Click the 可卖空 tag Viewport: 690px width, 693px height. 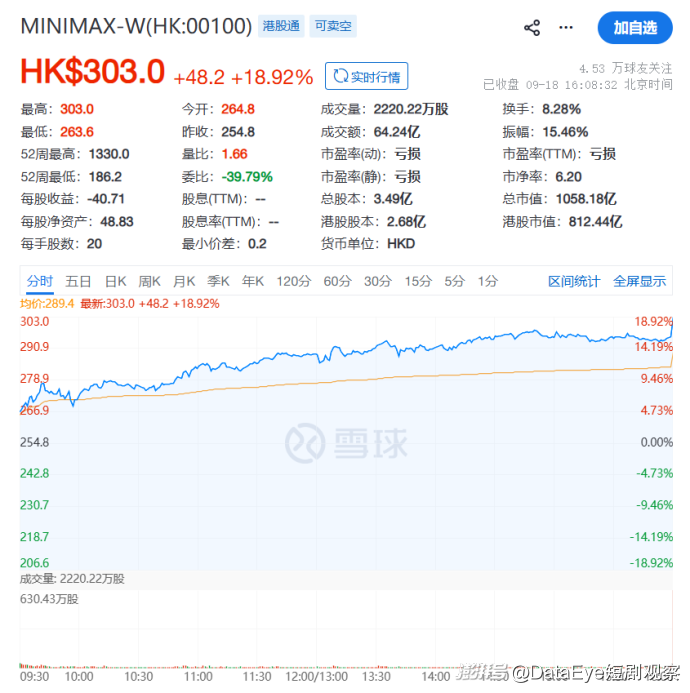333,26
